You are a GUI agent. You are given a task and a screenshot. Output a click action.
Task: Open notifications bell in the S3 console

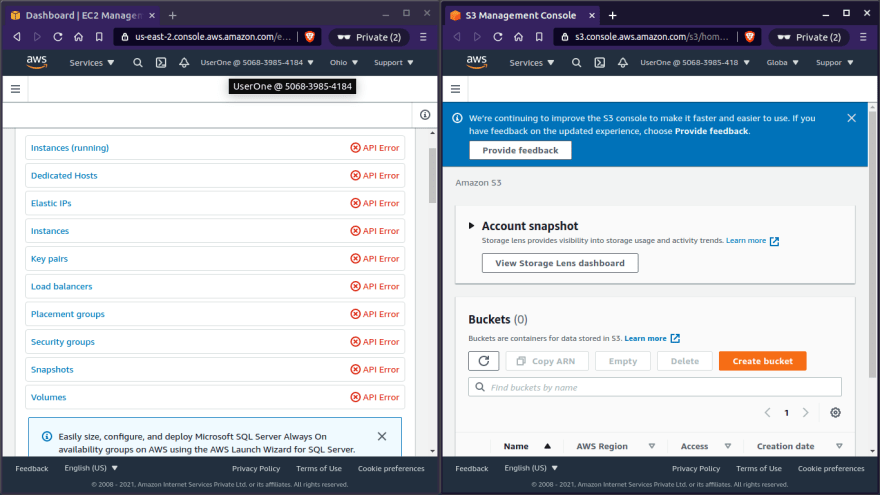(623, 63)
